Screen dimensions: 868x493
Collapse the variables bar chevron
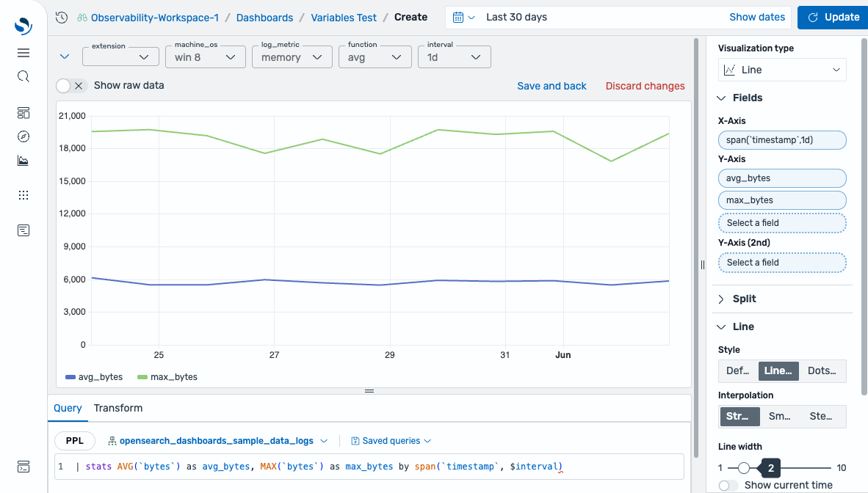point(65,56)
